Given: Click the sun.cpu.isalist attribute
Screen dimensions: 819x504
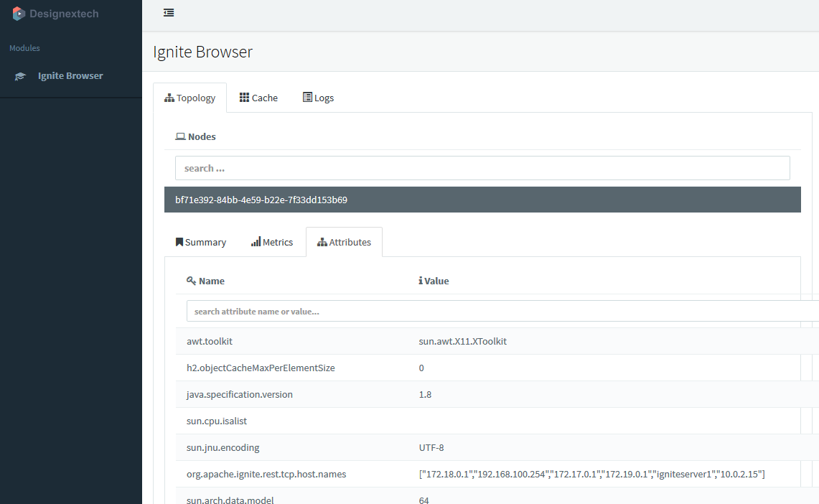Looking at the screenshot, I should tap(217, 421).
